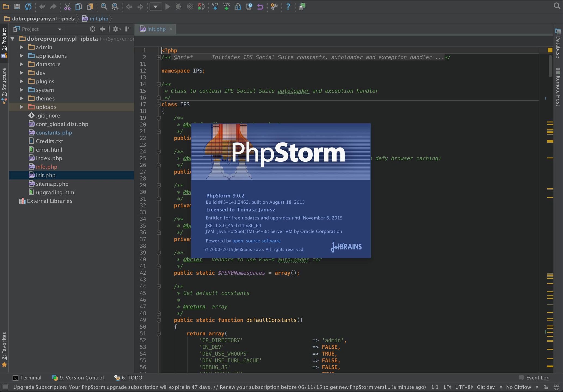Open Settings via wrench icon
Screen dimensions: 563x392
pyautogui.click(x=274, y=6)
